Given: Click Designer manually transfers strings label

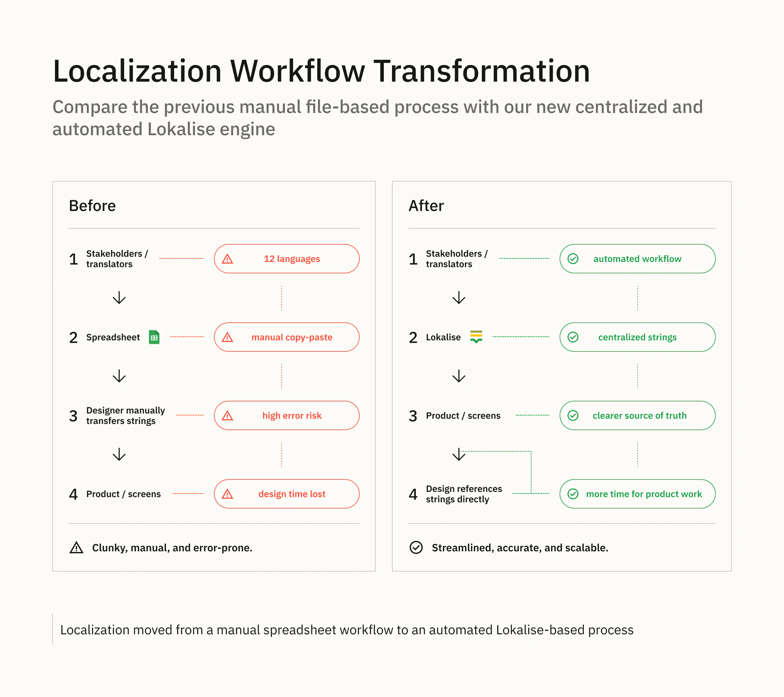Looking at the screenshot, I should click(x=125, y=415).
